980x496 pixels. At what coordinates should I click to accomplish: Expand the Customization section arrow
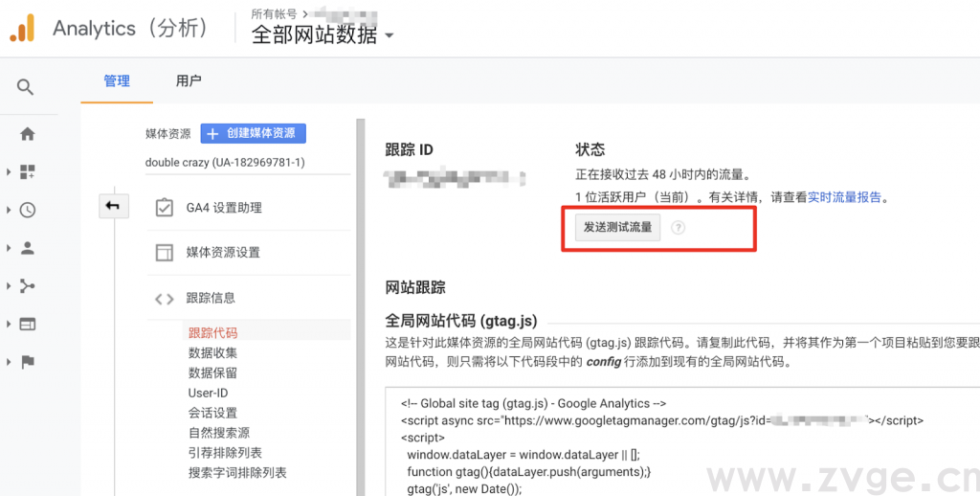(9, 172)
